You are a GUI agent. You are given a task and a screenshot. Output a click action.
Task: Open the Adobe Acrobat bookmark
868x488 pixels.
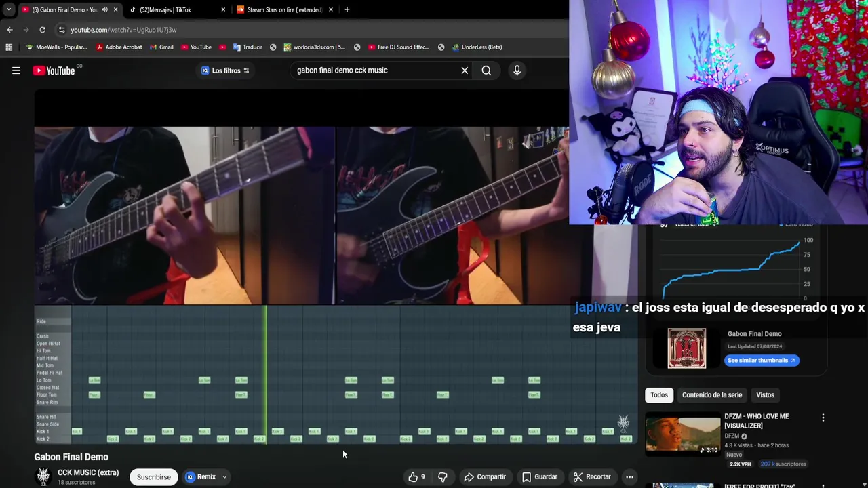119,47
